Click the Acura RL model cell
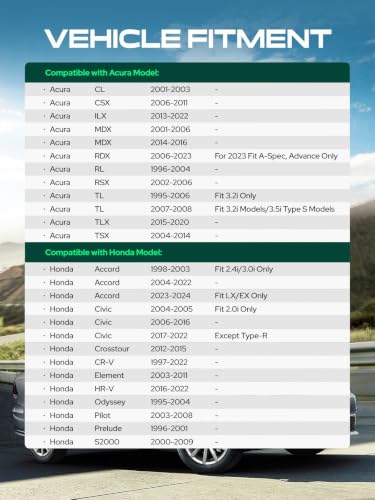 pos(99,169)
